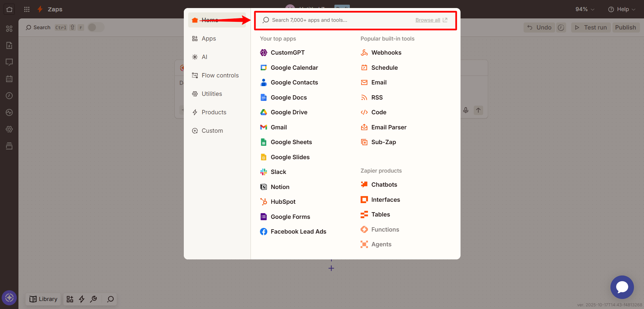Choose Notion app
The height and width of the screenshot is (309, 644).
[x=275, y=187]
